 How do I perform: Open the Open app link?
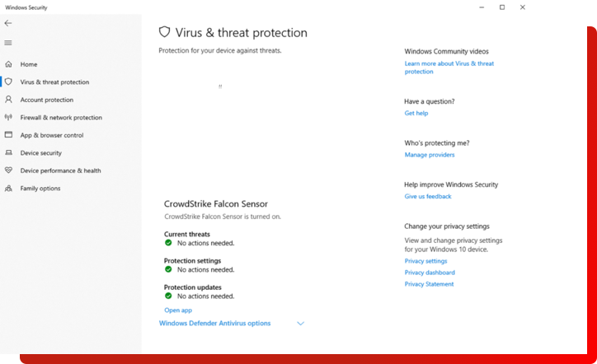(178, 310)
